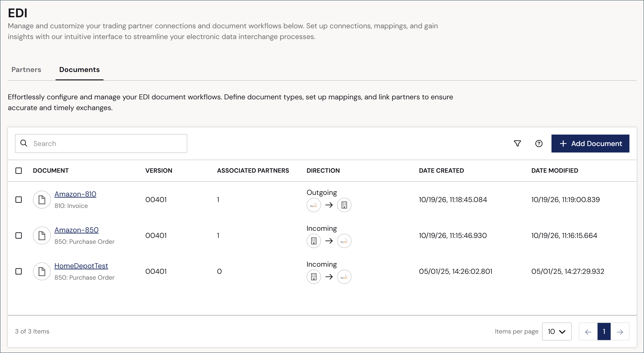Click the building partner icon in Amazon-810 row
This screenshot has height=353, width=644.
click(344, 205)
